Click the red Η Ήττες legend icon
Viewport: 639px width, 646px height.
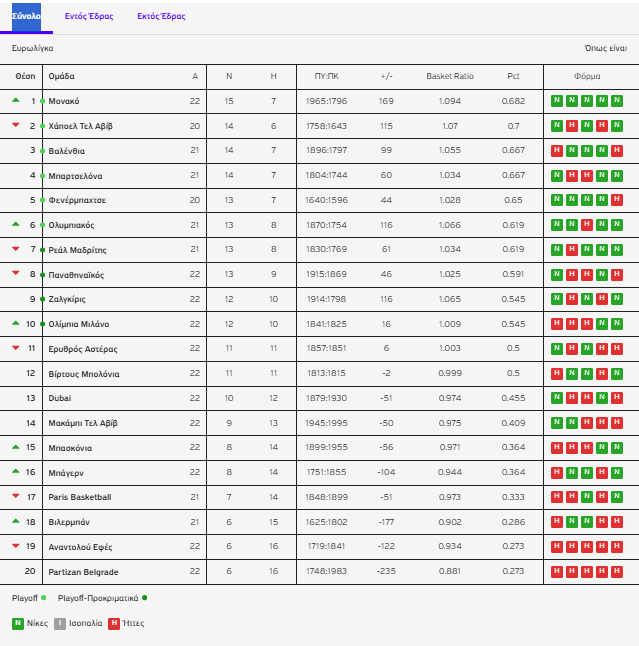click(115, 623)
